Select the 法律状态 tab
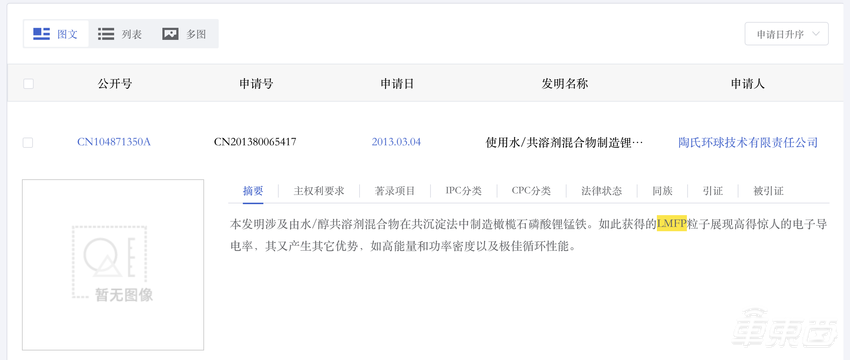Viewport: 850px width, 360px height. 601,191
